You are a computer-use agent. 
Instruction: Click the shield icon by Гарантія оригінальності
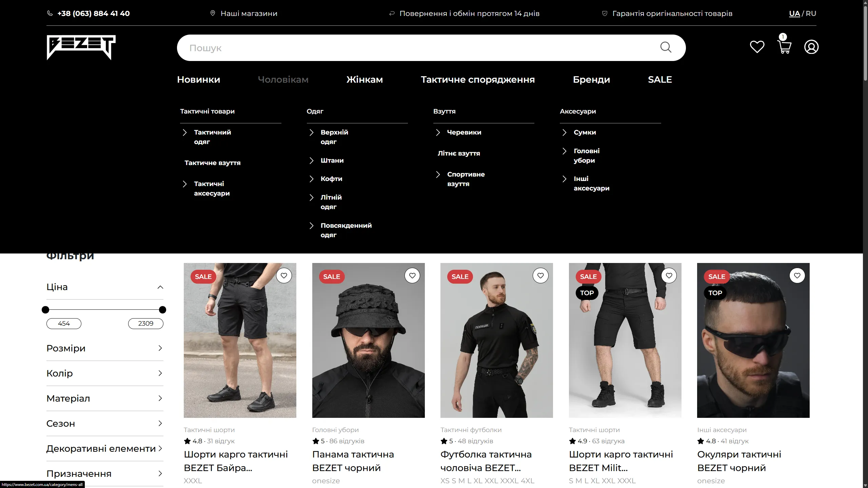coord(605,13)
